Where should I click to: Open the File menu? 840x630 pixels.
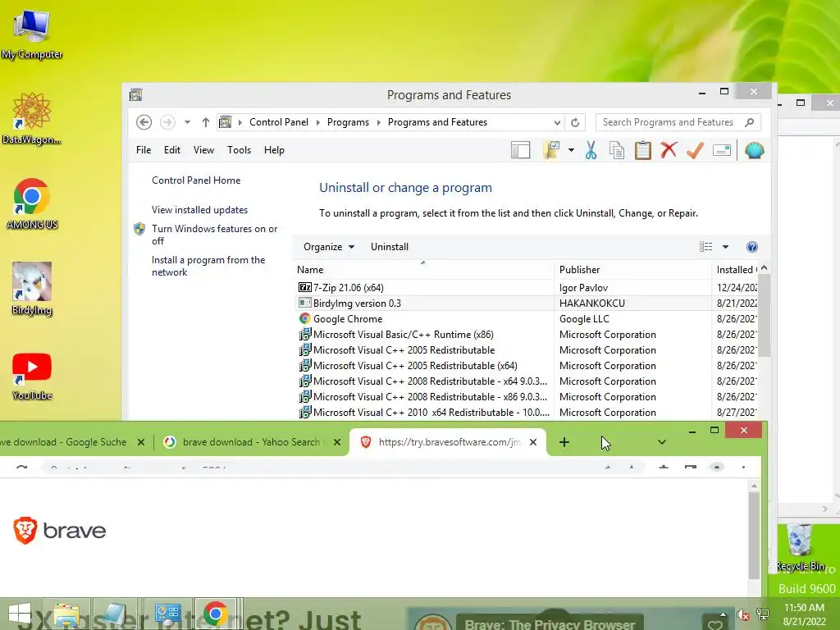coord(144,151)
